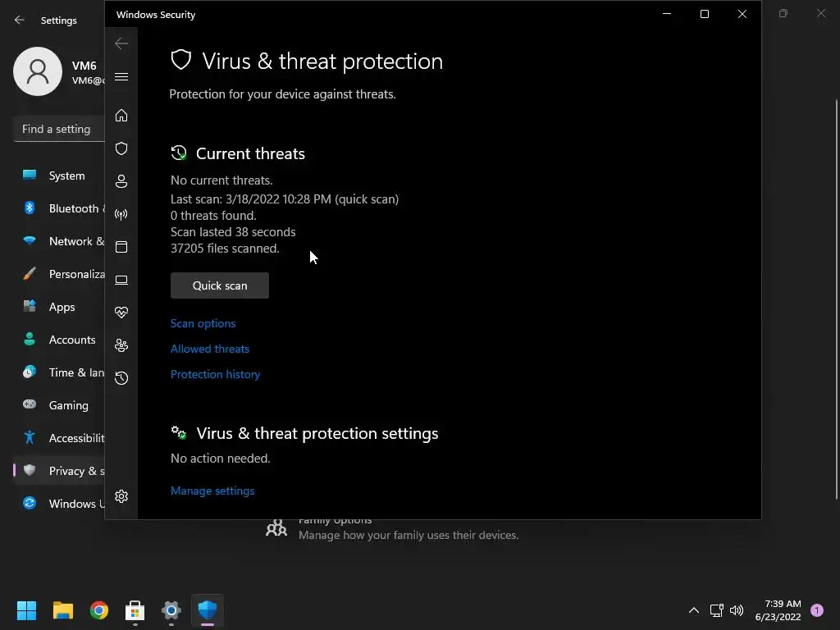Select Network category in Settings
The width and height of the screenshot is (840, 630).
[59, 241]
